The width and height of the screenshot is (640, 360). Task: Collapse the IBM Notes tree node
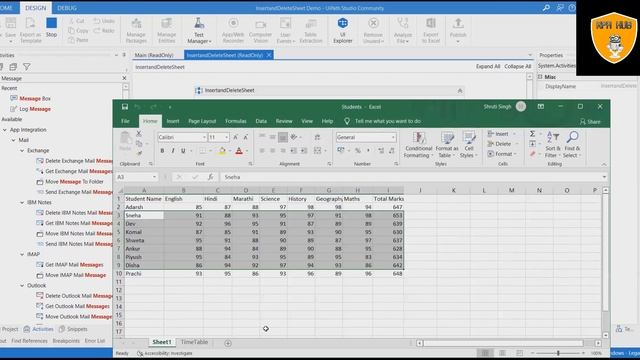(22, 202)
